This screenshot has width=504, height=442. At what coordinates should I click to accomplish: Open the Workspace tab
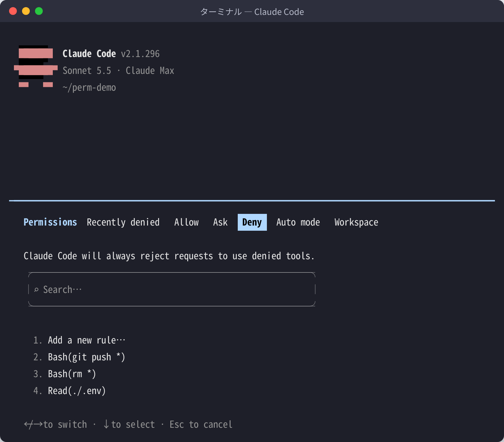(x=356, y=222)
